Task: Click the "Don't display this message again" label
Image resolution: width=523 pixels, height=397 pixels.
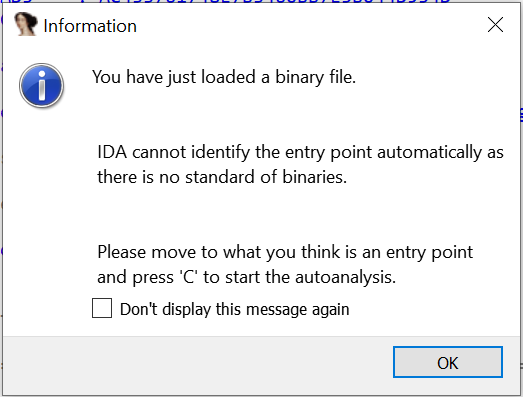Action: pyautogui.click(x=234, y=309)
